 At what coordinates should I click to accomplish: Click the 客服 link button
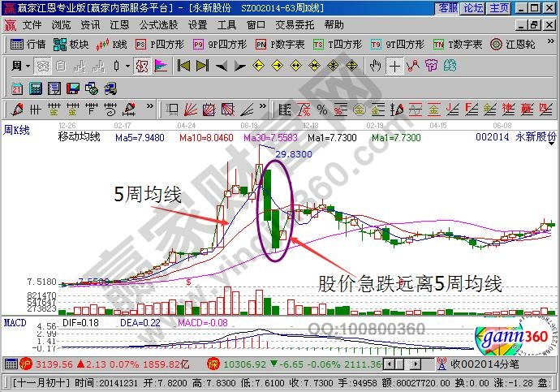coord(447,8)
